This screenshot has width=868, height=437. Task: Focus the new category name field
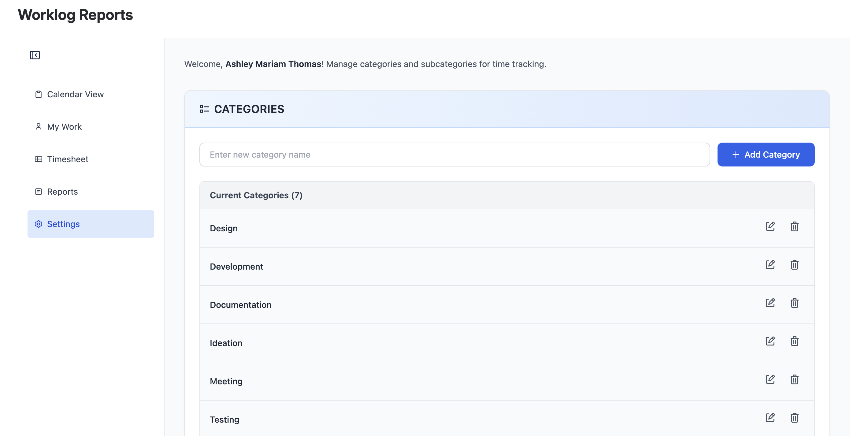[454, 155]
